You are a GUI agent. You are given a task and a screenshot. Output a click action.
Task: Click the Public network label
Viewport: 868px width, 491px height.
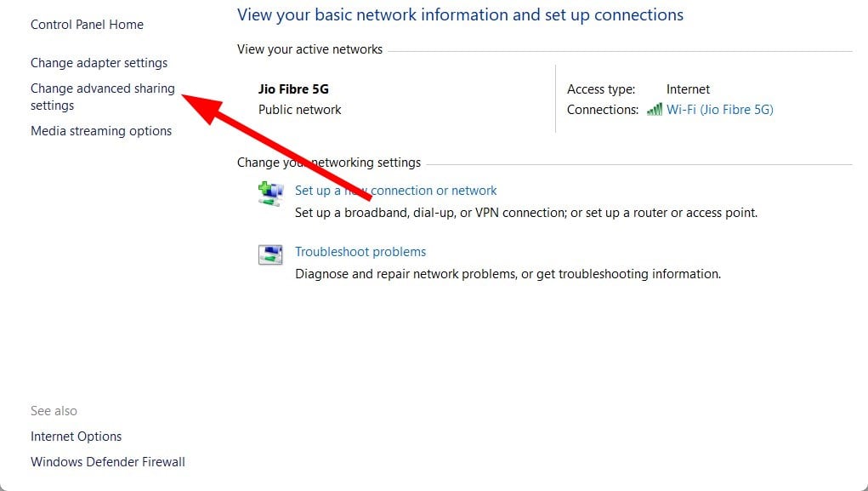[299, 109]
